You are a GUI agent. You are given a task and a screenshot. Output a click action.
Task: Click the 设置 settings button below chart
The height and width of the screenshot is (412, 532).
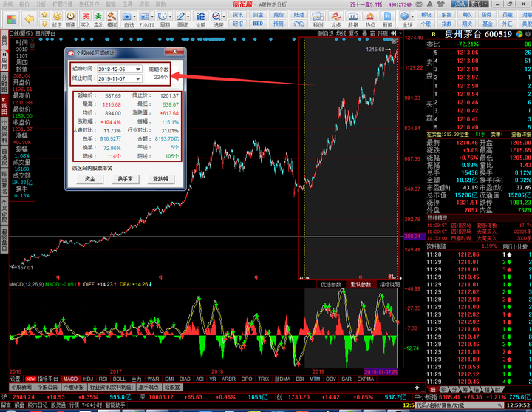(16, 379)
